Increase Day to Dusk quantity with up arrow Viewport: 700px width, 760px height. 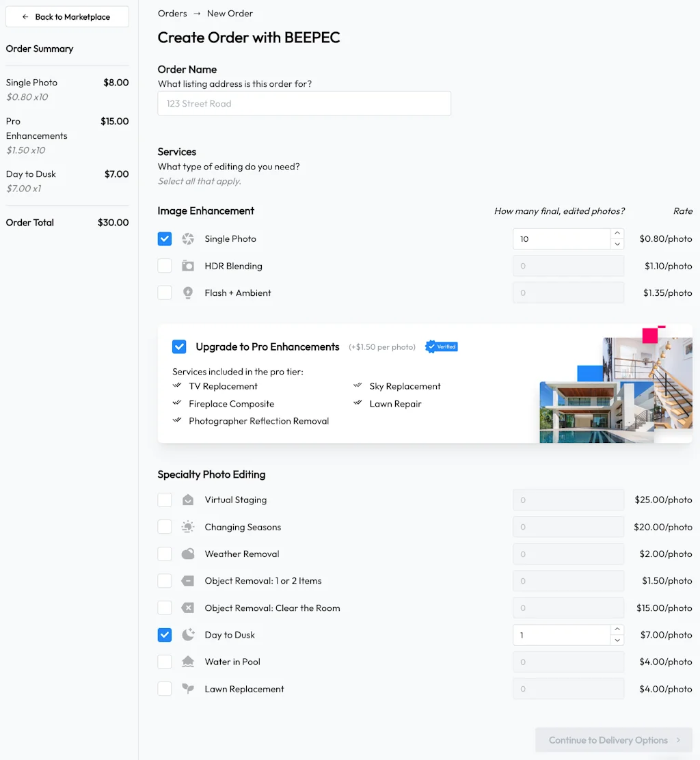[617, 629]
